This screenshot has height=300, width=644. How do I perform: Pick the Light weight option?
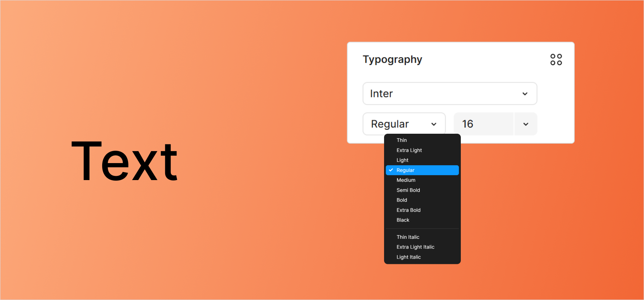[402, 160]
